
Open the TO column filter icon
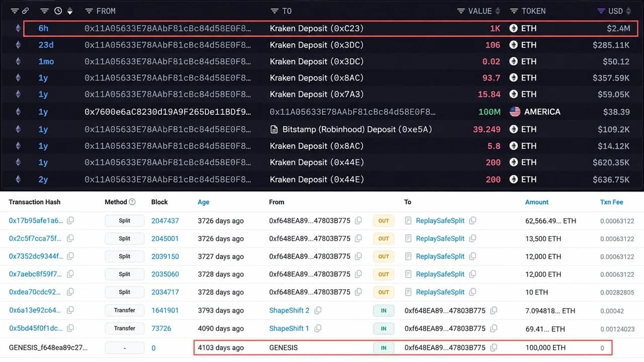pyautogui.click(x=274, y=11)
